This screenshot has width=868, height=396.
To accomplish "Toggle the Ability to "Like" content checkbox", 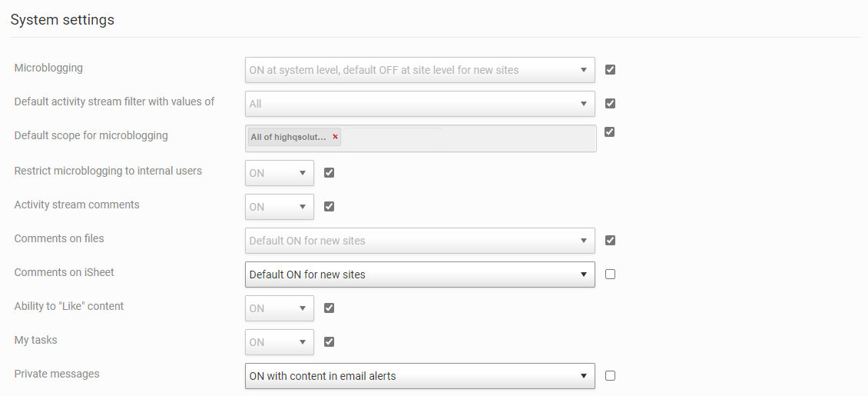I will coord(329,308).
